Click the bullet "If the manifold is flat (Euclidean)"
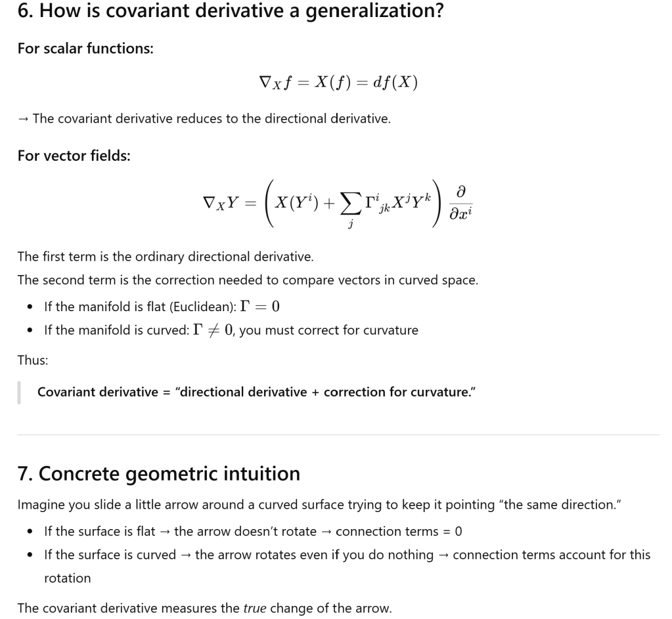This screenshot has width=672, height=619. 162,306
